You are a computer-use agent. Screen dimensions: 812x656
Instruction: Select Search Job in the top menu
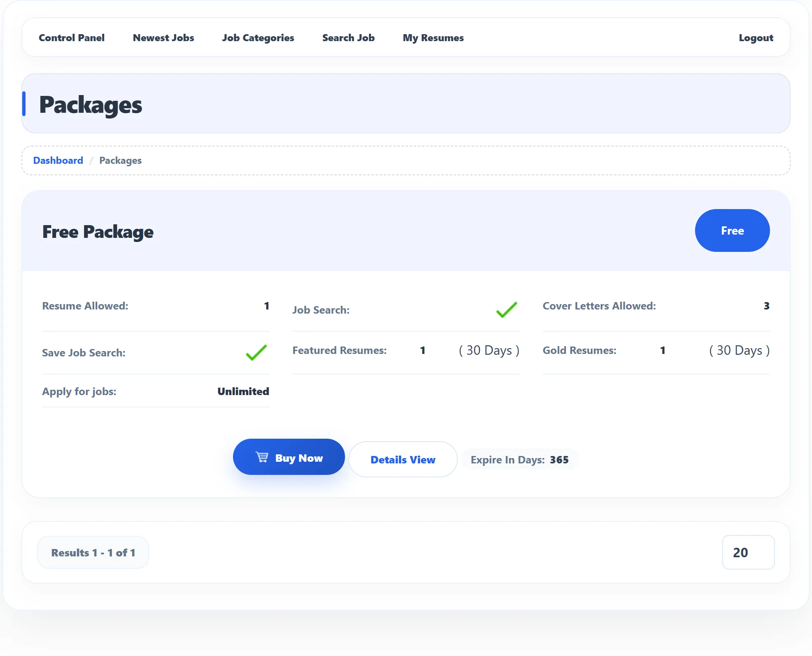(x=348, y=38)
